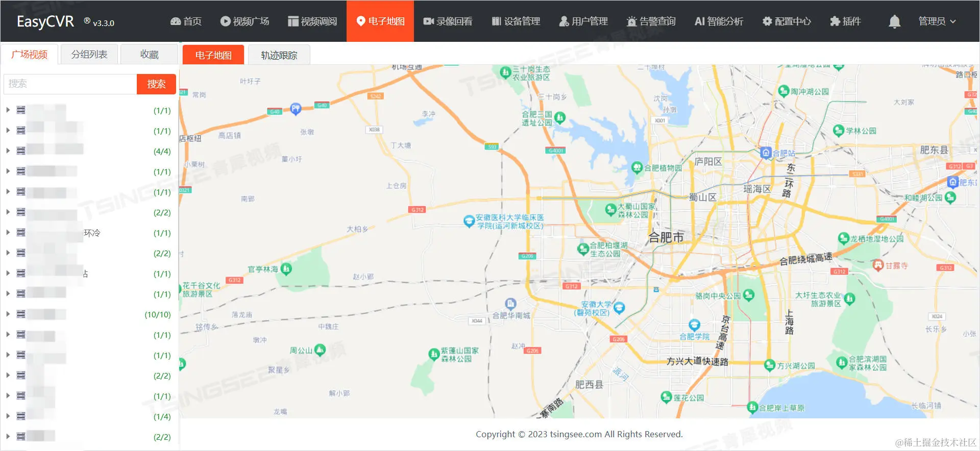
Task: Click the 和睦湖公园 marker icon
Action: (x=950, y=197)
